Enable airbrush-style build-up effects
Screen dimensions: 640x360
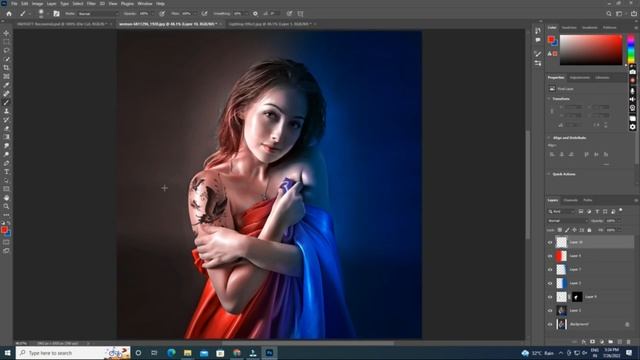coord(204,13)
